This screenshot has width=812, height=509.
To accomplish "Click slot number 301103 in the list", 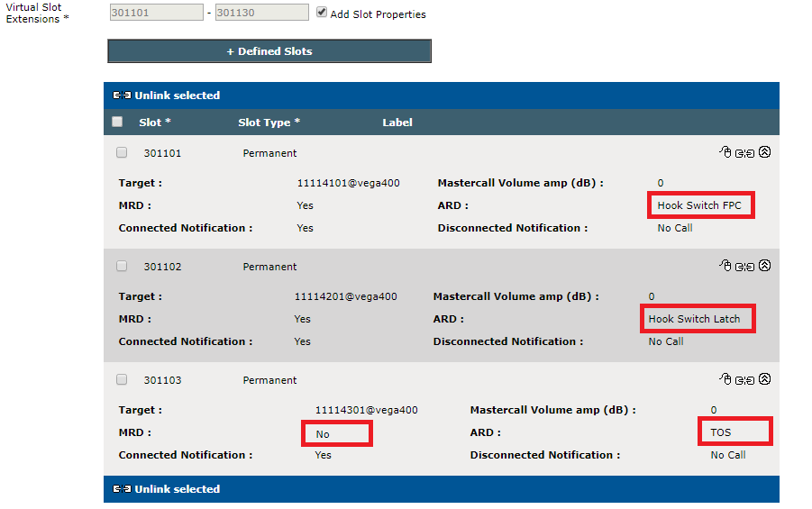I will click(x=162, y=380).
